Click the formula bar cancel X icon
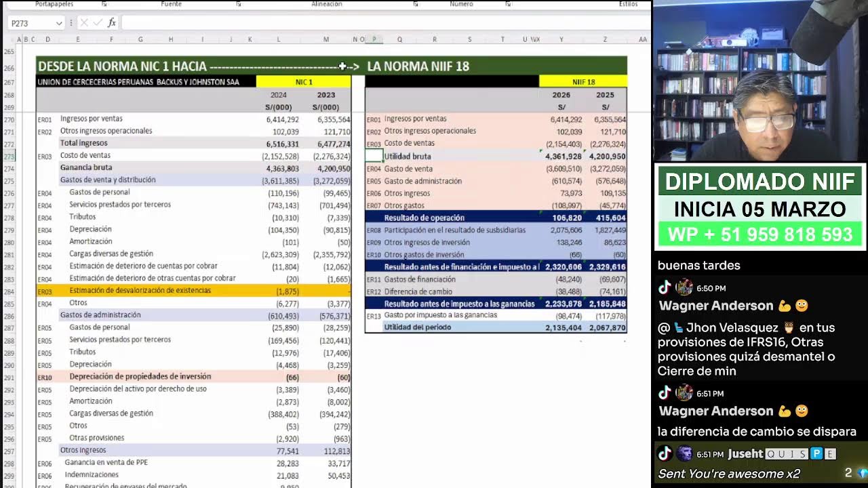The height and width of the screenshot is (488, 868). 84,23
